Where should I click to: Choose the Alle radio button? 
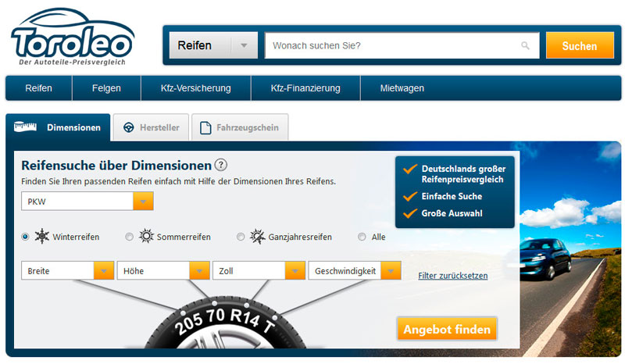pyautogui.click(x=362, y=237)
